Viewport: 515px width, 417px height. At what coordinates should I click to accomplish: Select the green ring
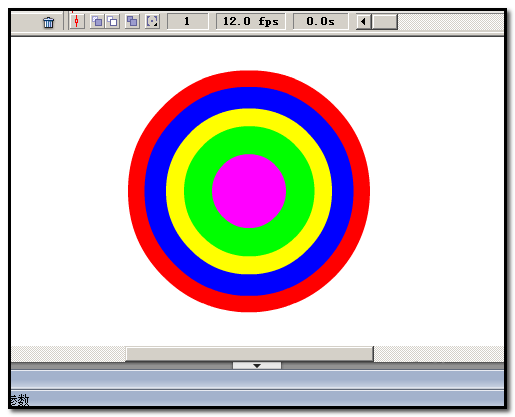click(x=249, y=242)
